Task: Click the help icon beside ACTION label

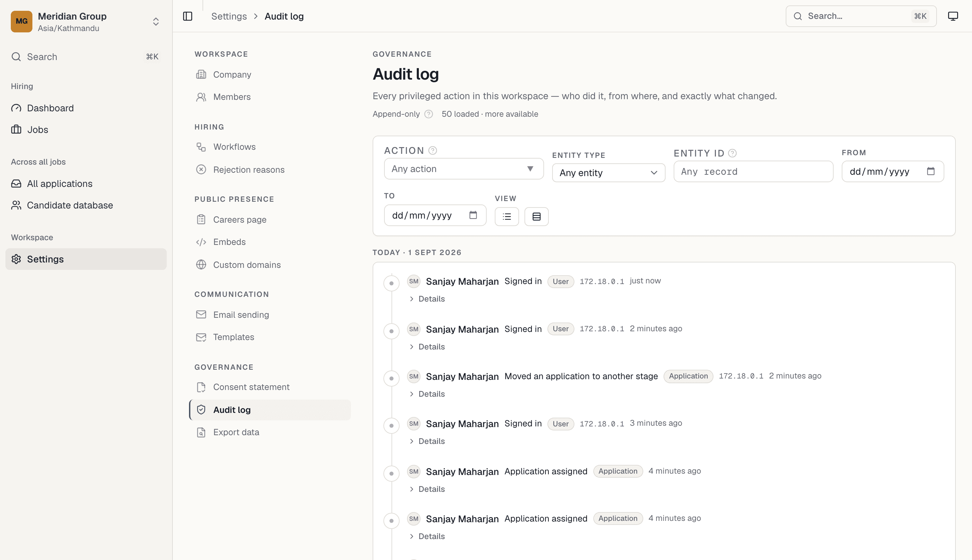Action: pyautogui.click(x=433, y=150)
